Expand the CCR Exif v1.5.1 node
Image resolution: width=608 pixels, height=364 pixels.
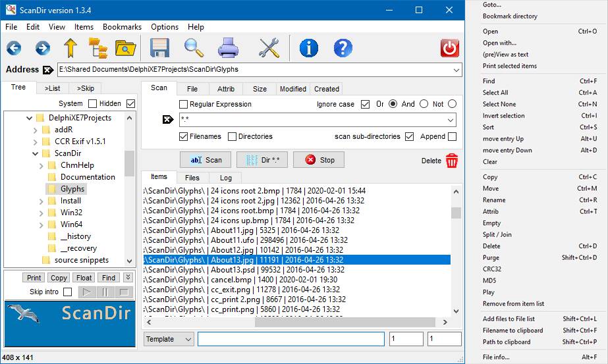36,142
